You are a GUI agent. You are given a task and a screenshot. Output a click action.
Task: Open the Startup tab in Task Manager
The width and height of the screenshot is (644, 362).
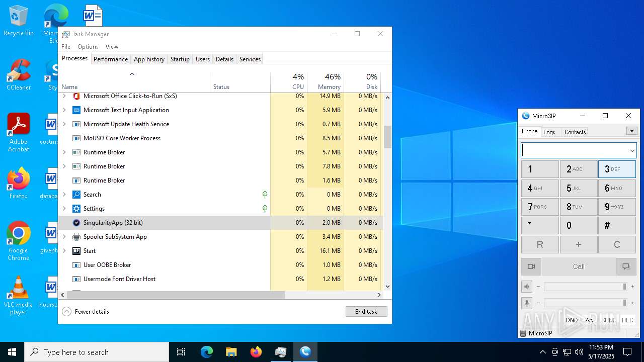click(x=180, y=59)
